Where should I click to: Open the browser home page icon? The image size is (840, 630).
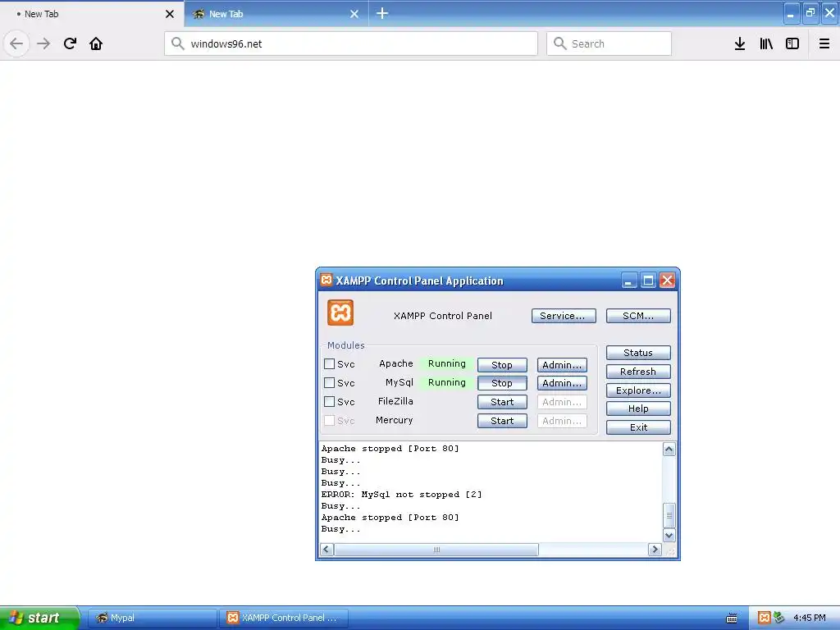96,43
